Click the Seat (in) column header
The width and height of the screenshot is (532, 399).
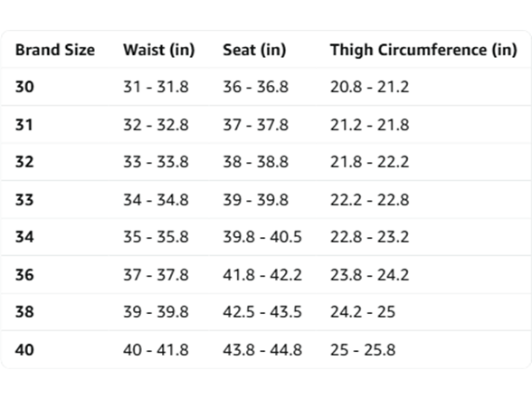click(x=254, y=50)
